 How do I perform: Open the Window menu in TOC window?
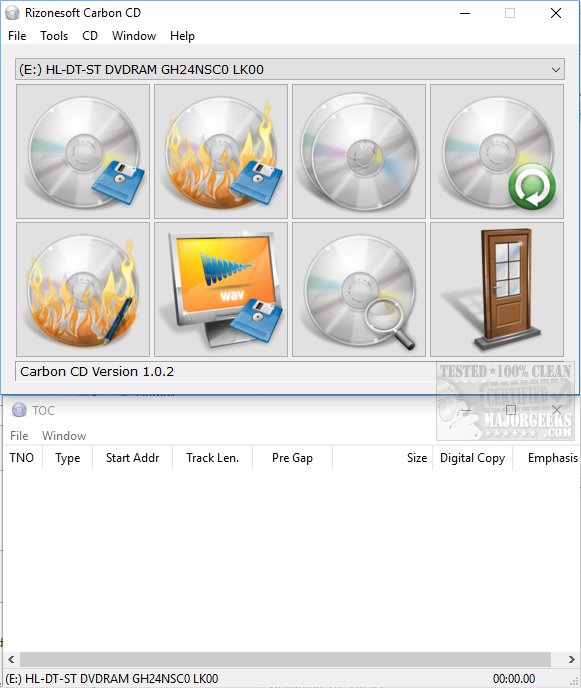pos(64,436)
